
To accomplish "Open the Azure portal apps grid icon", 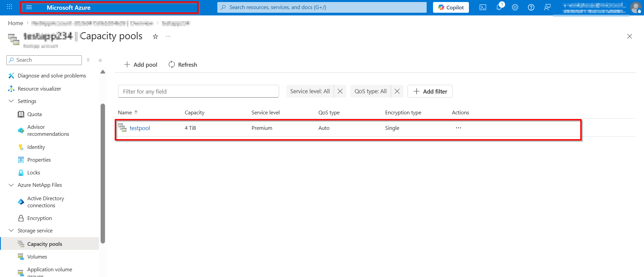I will point(10,7).
